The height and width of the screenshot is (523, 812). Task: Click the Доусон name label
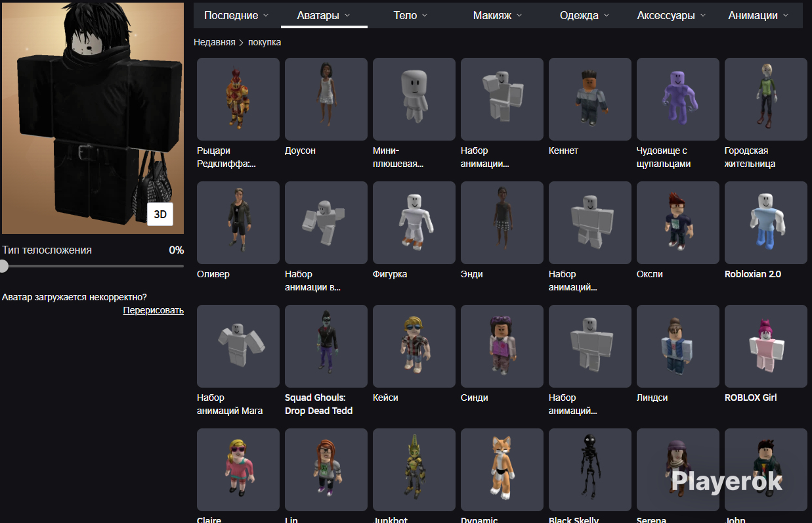click(x=300, y=150)
